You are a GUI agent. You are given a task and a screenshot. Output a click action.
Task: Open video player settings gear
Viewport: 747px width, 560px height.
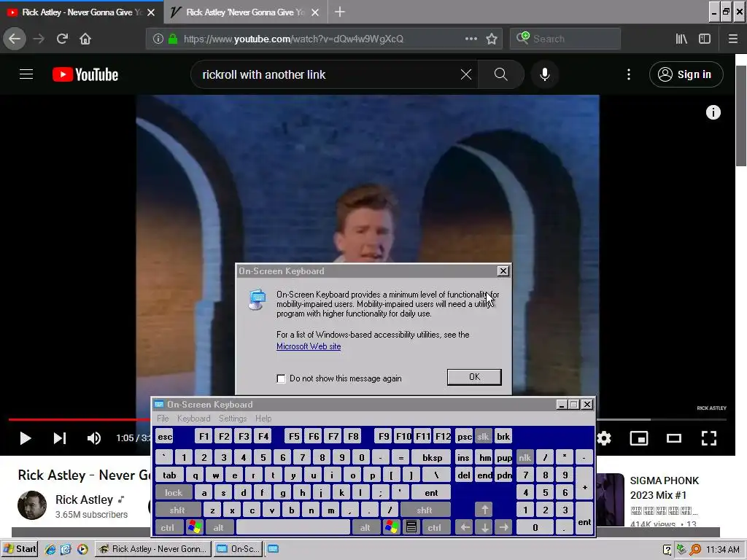click(x=603, y=438)
